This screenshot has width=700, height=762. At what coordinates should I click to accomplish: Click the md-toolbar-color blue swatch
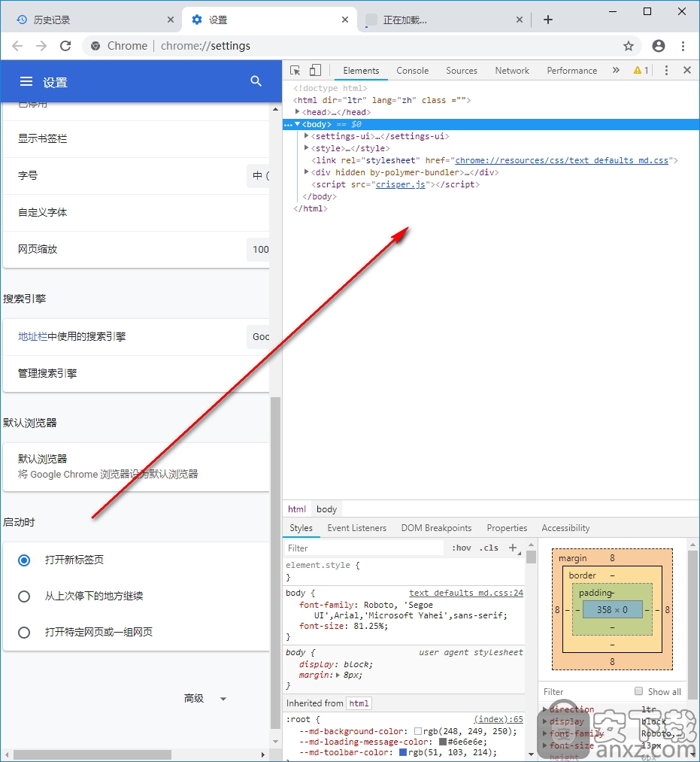pyautogui.click(x=402, y=752)
